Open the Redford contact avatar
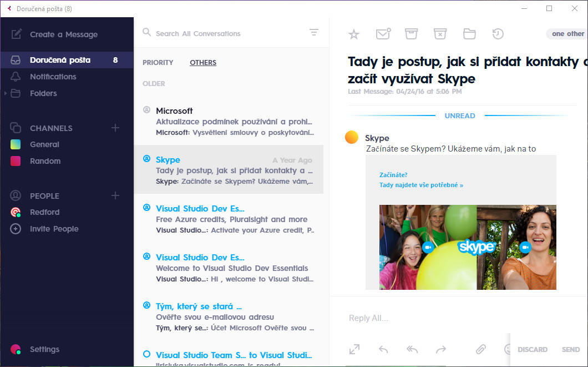The image size is (588, 367). coord(16,213)
